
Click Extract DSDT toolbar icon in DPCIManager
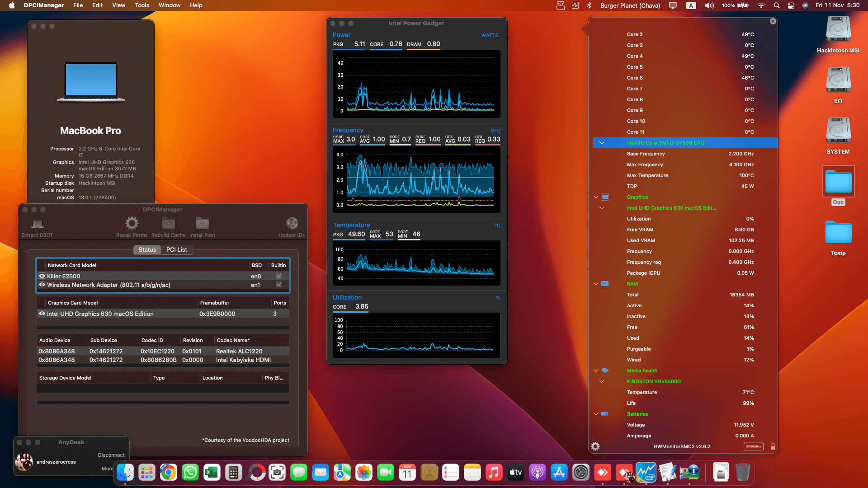37,224
